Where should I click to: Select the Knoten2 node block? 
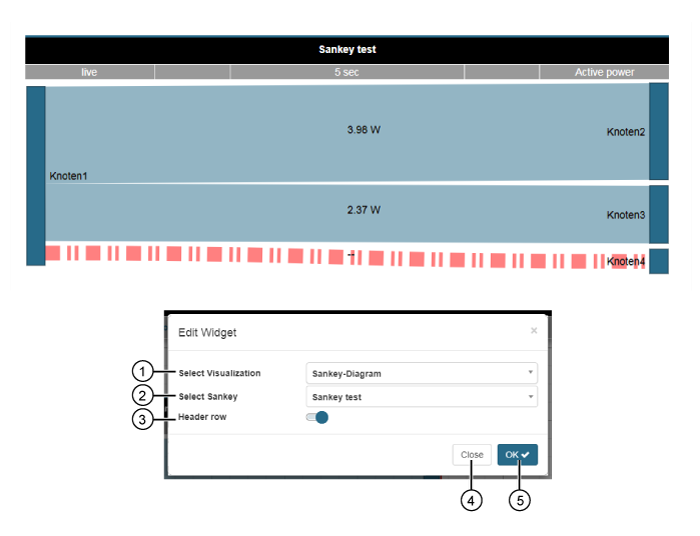coord(659,131)
